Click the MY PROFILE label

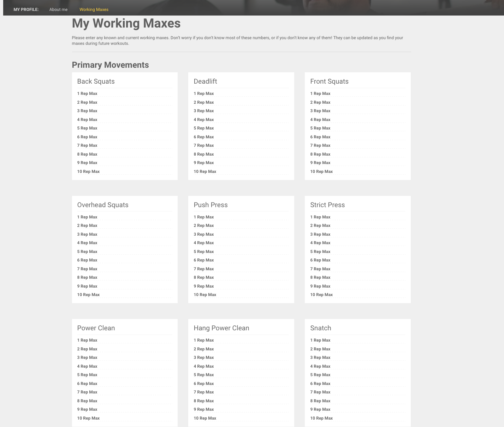coord(26,10)
